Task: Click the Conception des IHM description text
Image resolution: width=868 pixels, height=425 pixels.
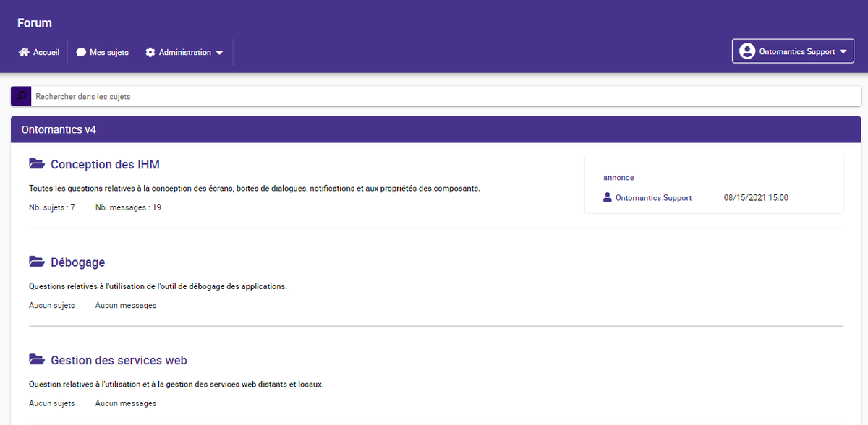Action: coord(255,188)
